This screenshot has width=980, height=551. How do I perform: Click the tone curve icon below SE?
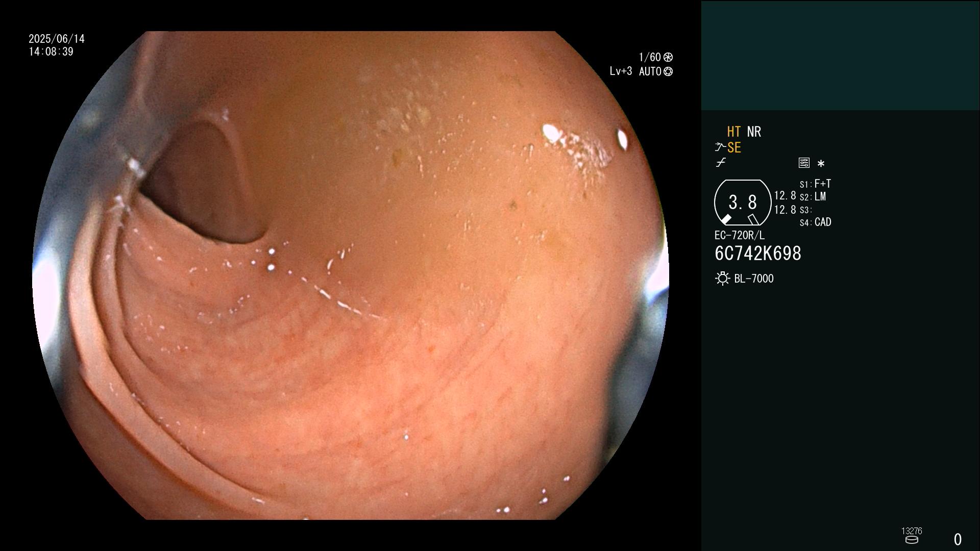721,163
